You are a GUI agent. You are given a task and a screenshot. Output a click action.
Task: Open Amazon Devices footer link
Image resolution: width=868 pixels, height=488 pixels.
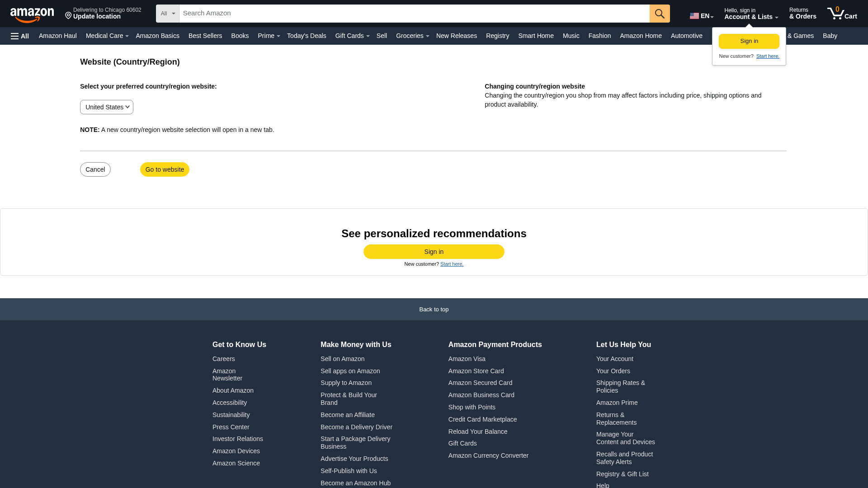[x=236, y=451]
